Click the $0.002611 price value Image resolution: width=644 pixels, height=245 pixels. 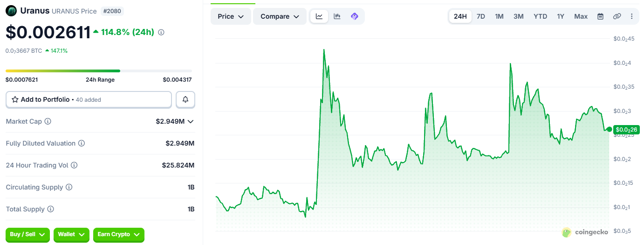pos(48,32)
